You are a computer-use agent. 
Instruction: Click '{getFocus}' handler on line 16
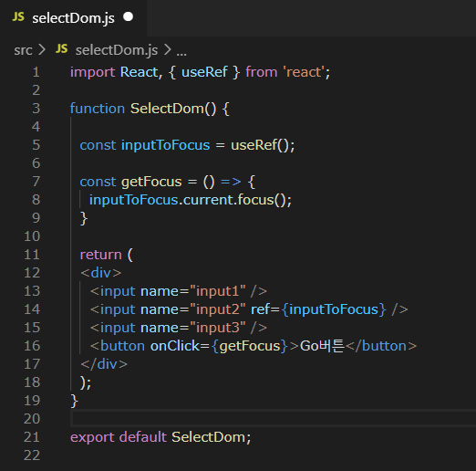point(250,346)
